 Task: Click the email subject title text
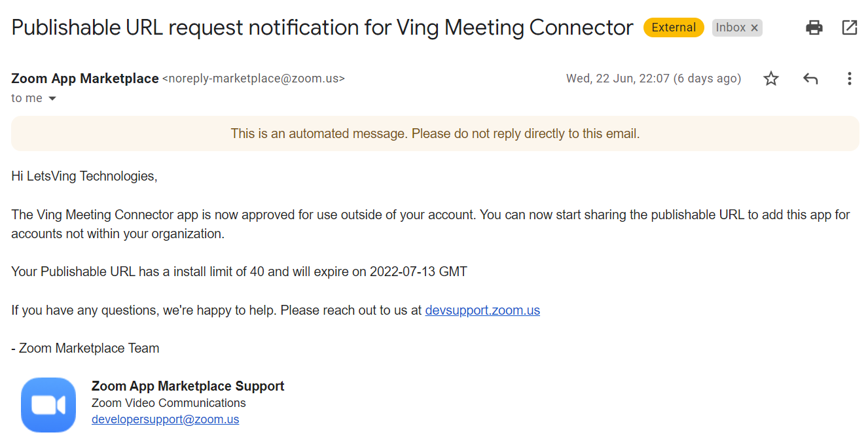point(322,27)
